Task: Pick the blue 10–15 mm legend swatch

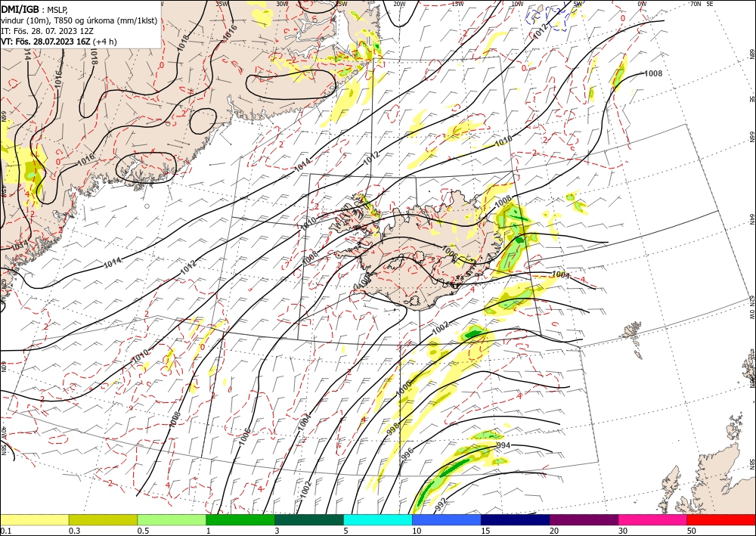Action: (x=447, y=519)
